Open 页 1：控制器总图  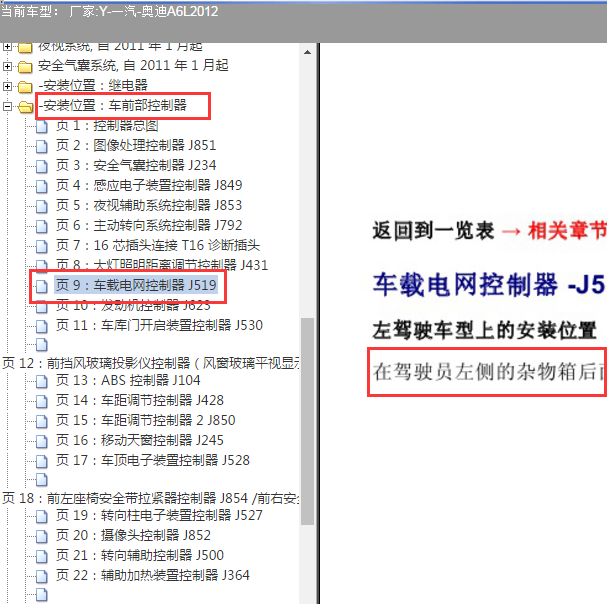click(107, 125)
